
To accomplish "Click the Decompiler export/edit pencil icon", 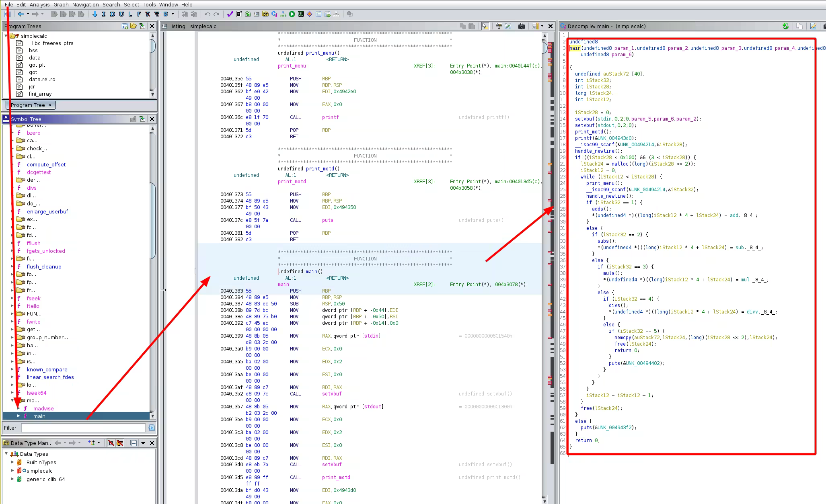I will (x=813, y=26).
